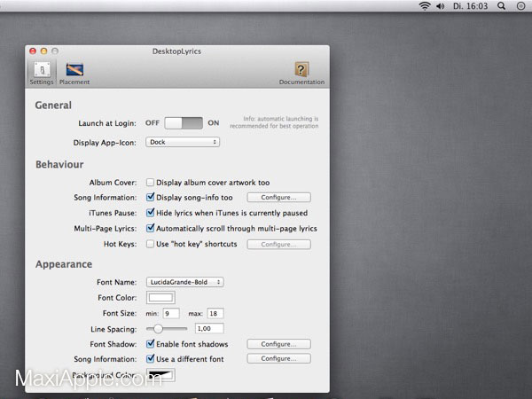Image resolution: width=532 pixels, height=399 pixels.
Task: Open the volume menu bar icon
Action: tap(441, 6)
